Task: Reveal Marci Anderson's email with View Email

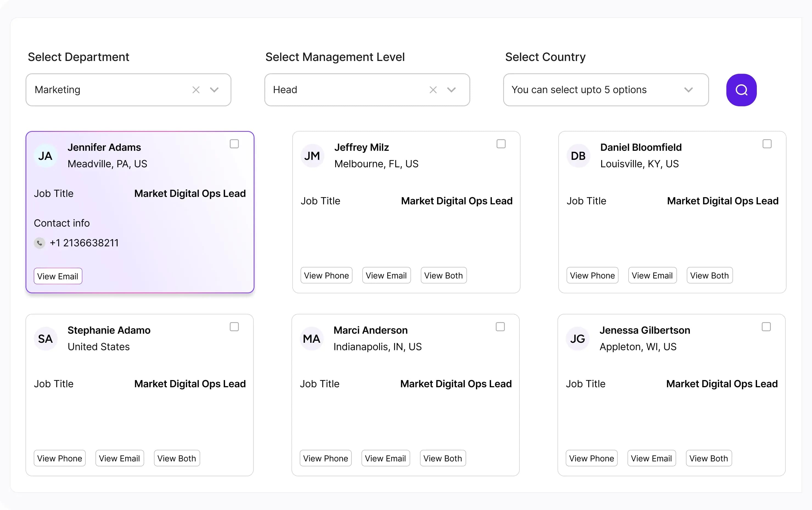Action: pos(385,458)
